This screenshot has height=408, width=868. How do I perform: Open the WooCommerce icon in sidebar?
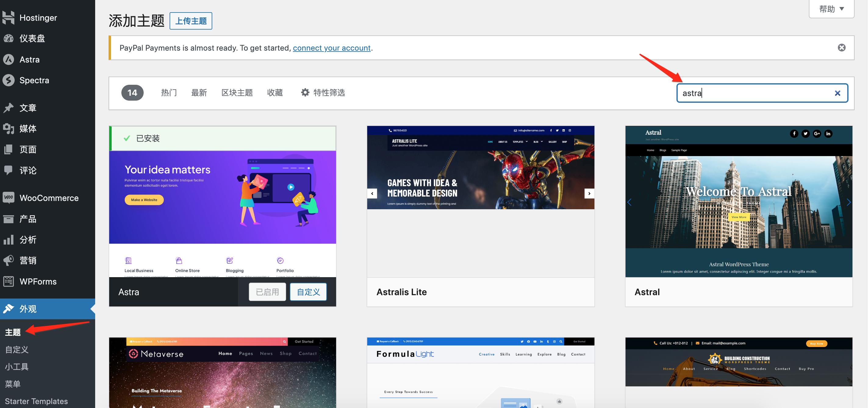(x=9, y=198)
